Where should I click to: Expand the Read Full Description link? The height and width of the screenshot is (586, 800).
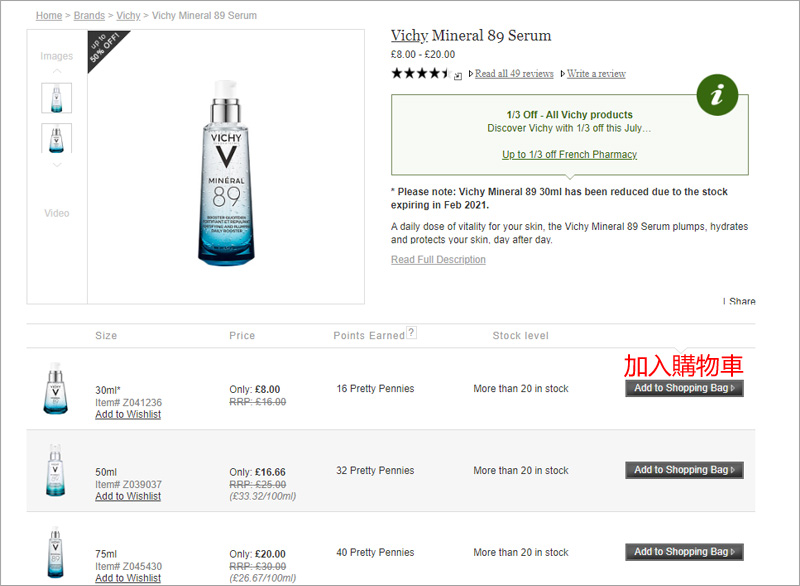tap(438, 260)
